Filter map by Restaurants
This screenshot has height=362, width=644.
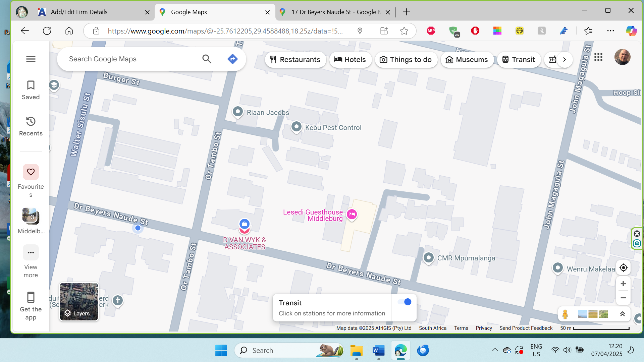click(295, 60)
